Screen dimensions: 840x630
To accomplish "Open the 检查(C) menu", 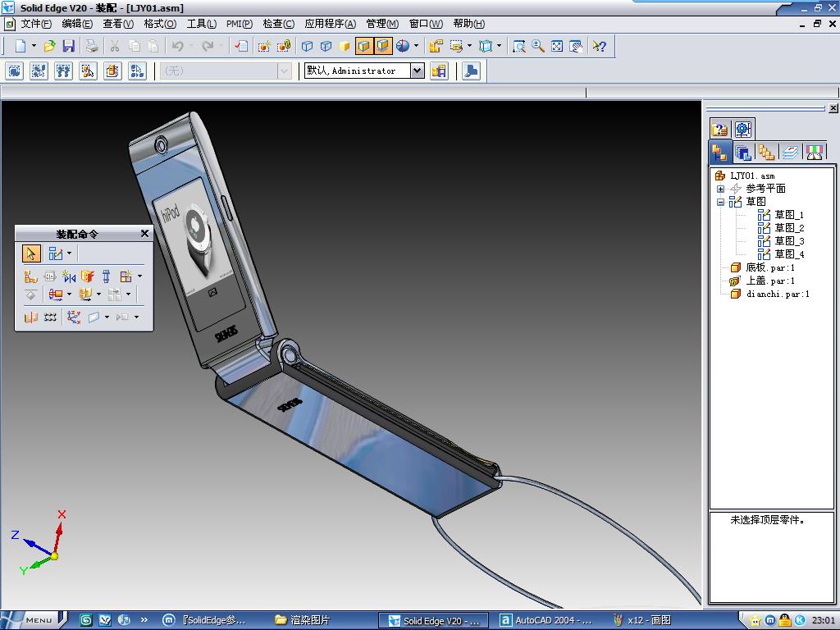I will [278, 24].
